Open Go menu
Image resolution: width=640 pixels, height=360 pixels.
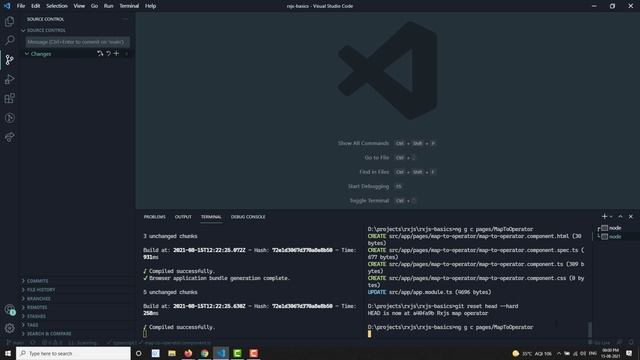(94, 6)
